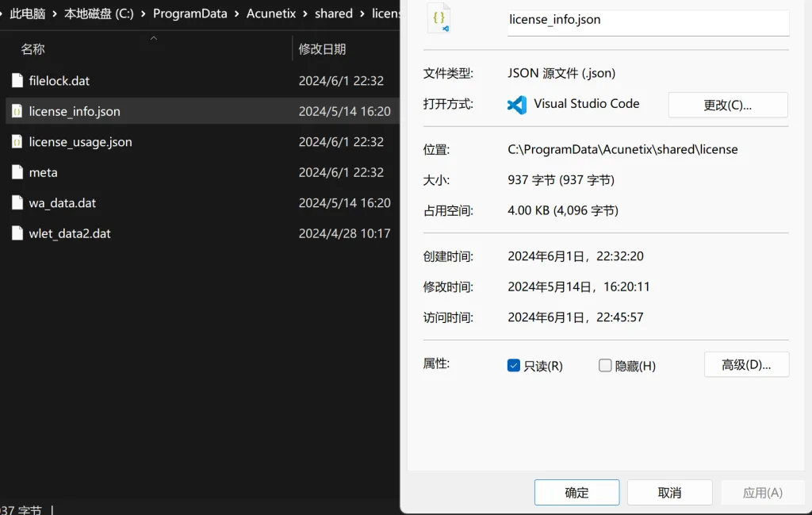This screenshot has width=812, height=515.
Task: Expand chevron after Acunetix in breadcrumb
Action: tap(305, 13)
